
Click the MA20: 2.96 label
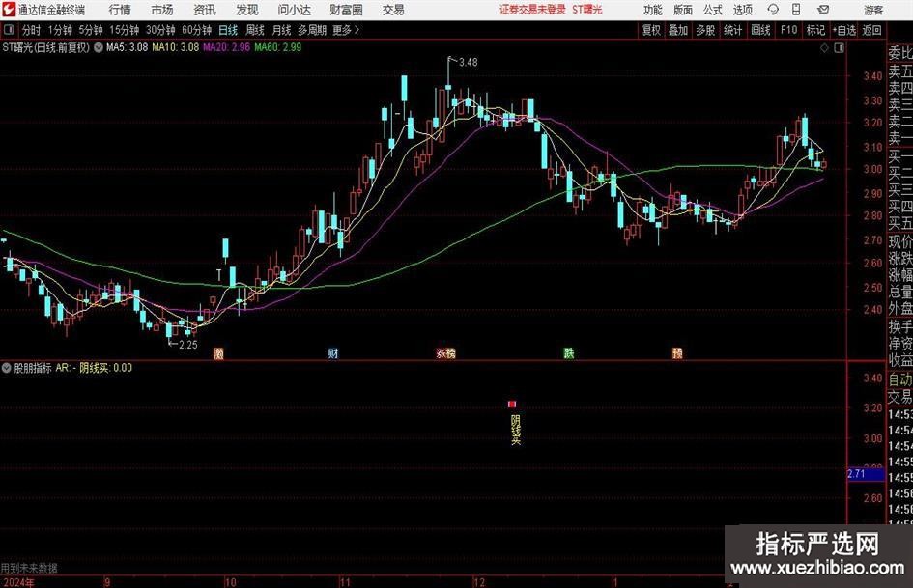[226, 47]
